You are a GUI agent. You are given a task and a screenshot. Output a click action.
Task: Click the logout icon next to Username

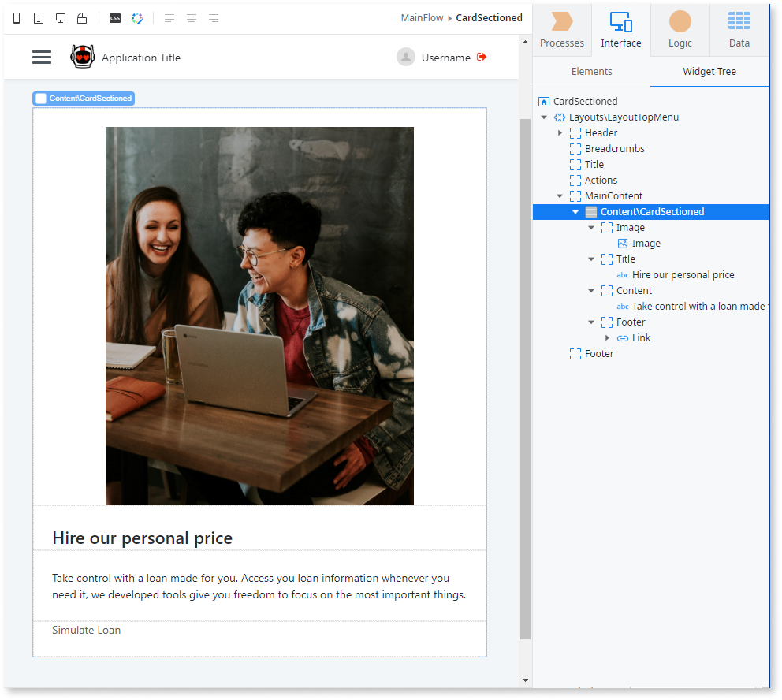(482, 57)
